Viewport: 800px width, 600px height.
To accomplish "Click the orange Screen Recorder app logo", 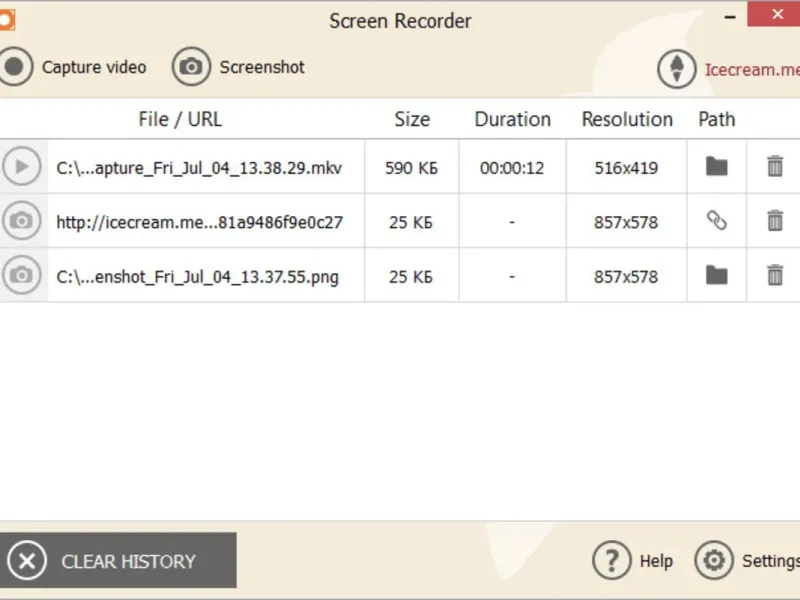I will coord(7,20).
